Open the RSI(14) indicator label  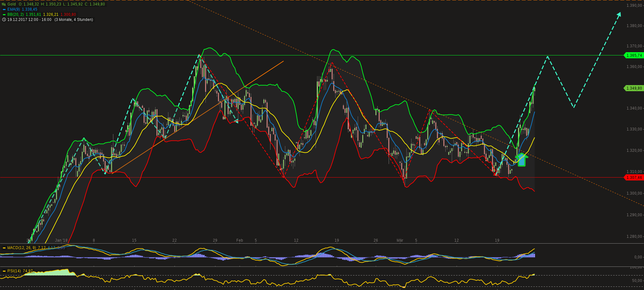(x=14, y=271)
